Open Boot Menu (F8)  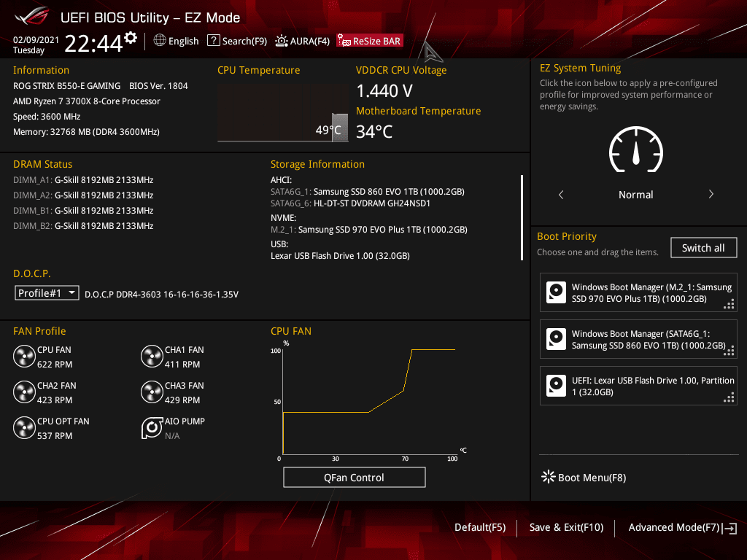pos(584,477)
